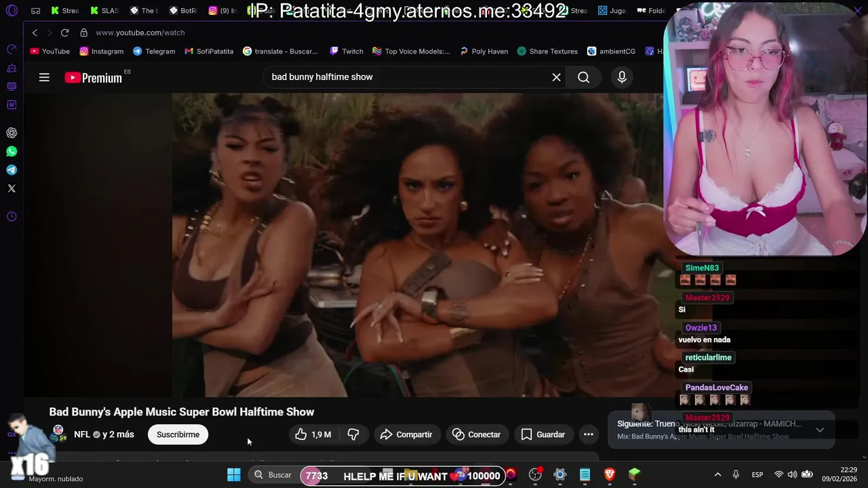Open the SofiPatatita Gmail bookmark
Screen dimensions: 868x488
tap(209, 52)
